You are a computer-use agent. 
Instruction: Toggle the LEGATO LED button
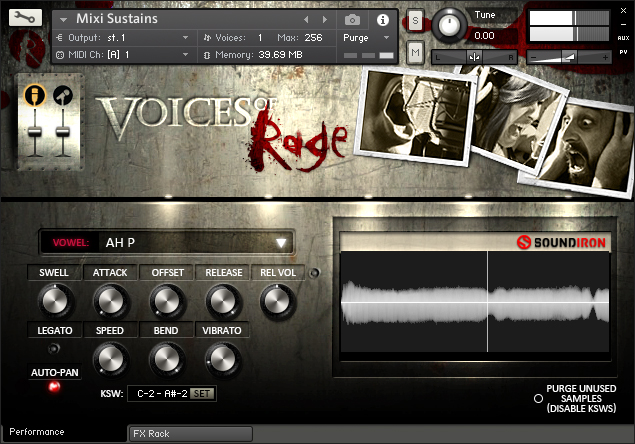pyautogui.click(x=54, y=348)
